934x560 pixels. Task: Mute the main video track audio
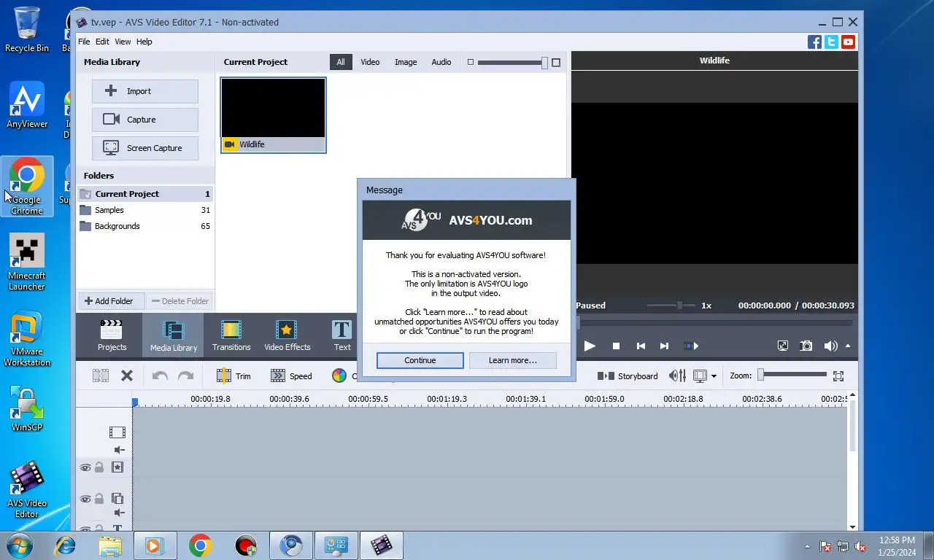[119, 450]
